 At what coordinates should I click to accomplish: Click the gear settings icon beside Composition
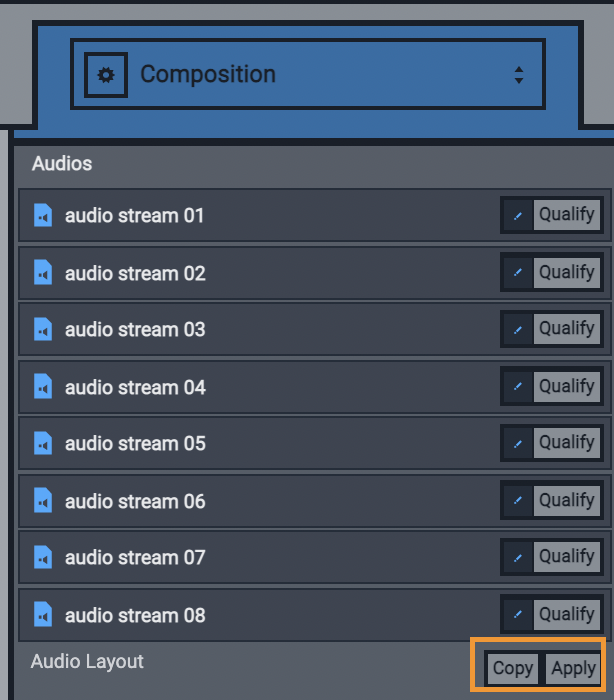pos(106,74)
